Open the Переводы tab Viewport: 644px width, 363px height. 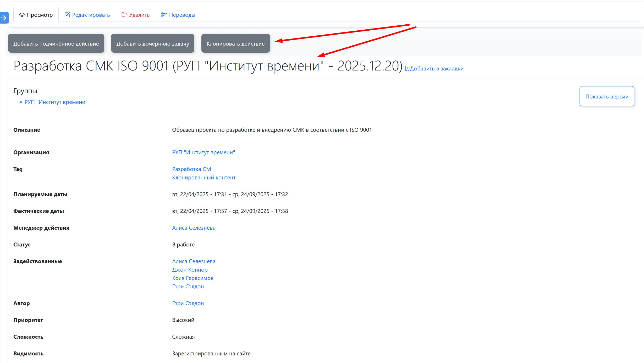(x=182, y=15)
